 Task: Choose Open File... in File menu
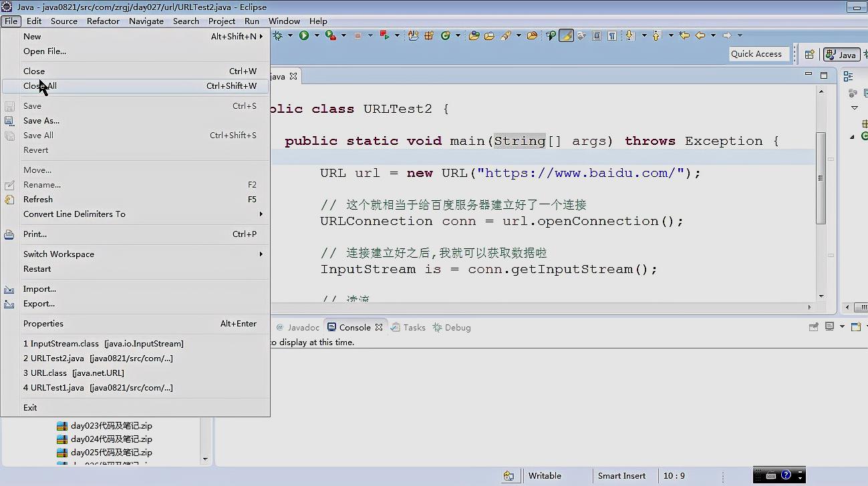pos(136,51)
